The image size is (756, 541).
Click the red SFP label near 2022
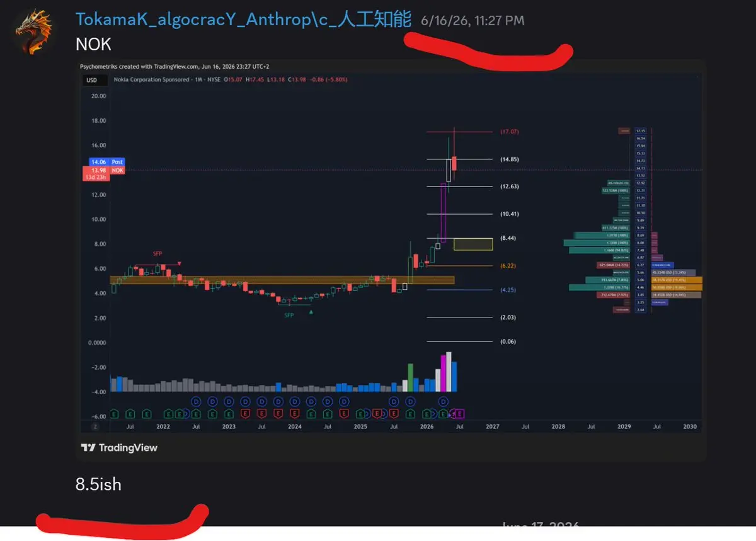pyautogui.click(x=157, y=253)
